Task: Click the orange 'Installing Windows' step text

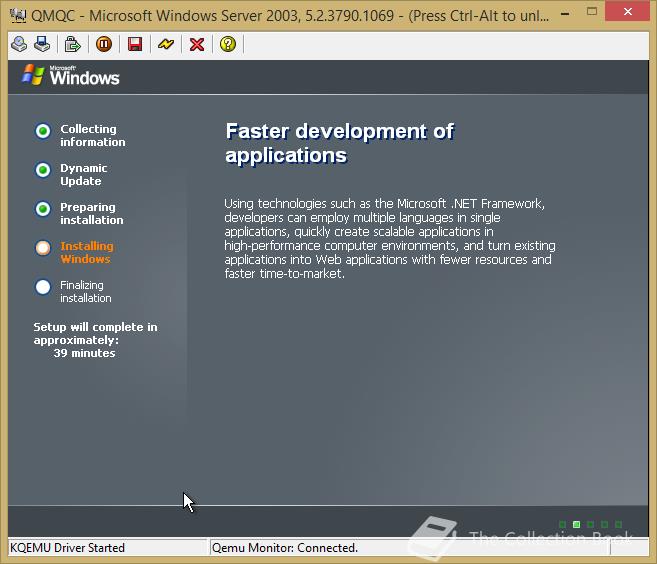Action: click(x=87, y=252)
